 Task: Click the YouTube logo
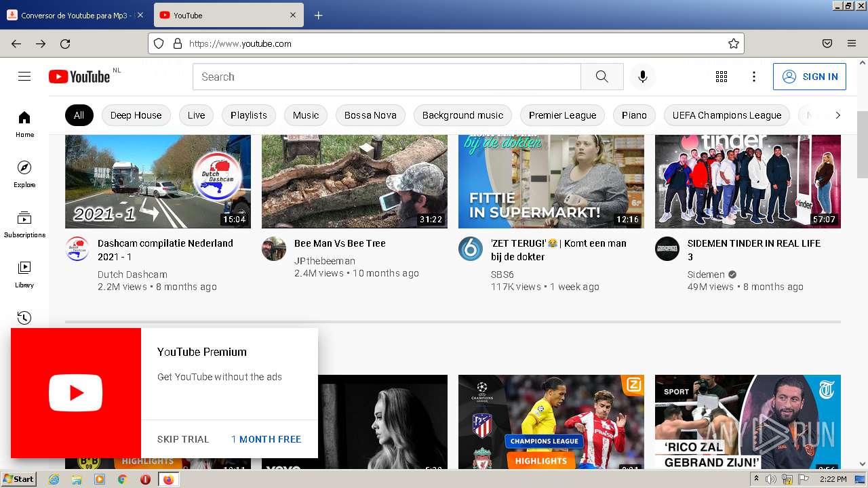click(79, 77)
